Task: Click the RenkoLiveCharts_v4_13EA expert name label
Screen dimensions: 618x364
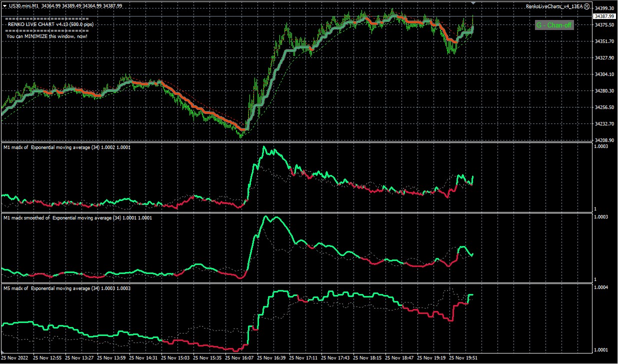Action: point(554,6)
